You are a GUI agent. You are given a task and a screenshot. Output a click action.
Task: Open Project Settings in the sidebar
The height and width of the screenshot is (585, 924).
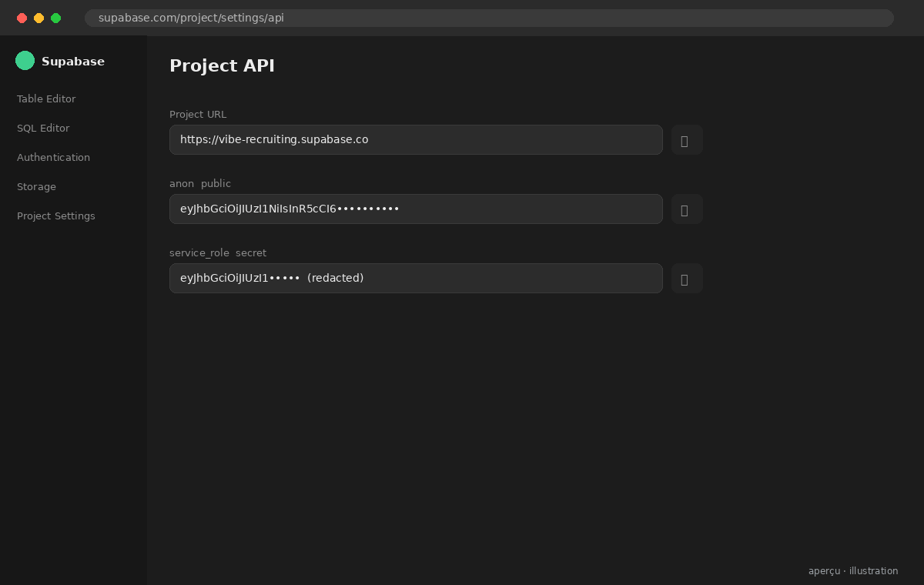coord(56,216)
